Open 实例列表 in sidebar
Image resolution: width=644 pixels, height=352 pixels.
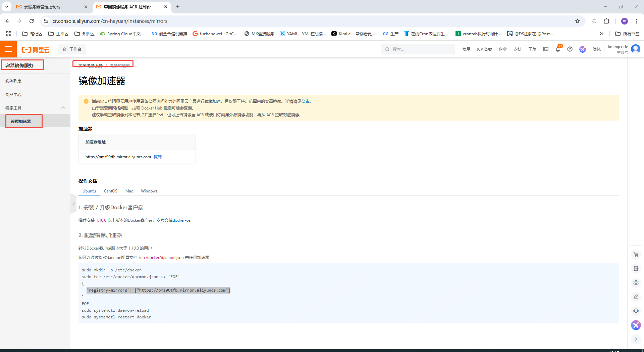[13, 81]
